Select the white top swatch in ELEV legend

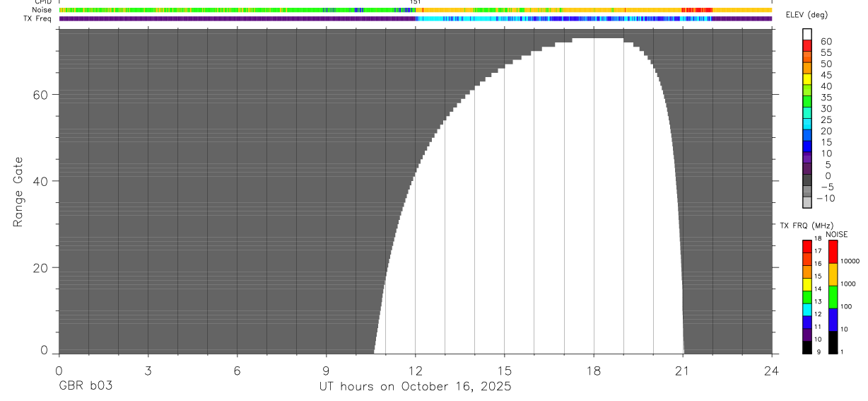tap(807, 34)
